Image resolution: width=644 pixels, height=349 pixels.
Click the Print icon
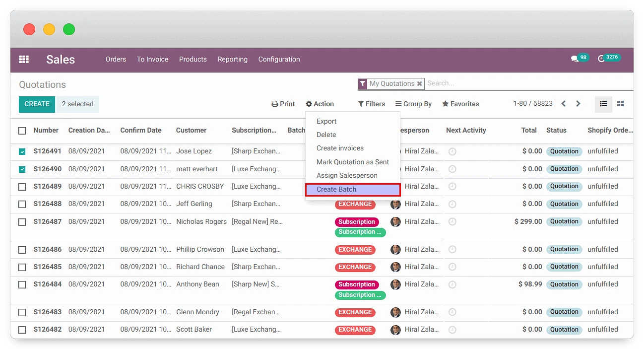pos(283,104)
